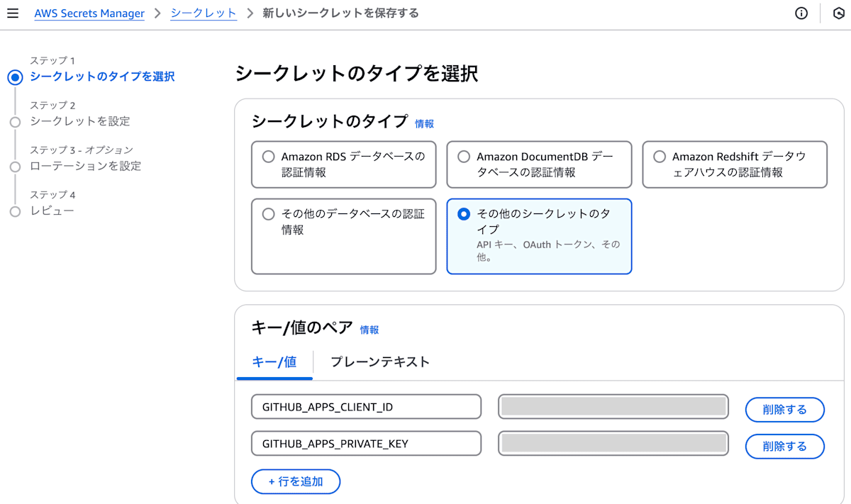
Task: Switch to the プレーンテキスト tab
Action: (380, 362)
